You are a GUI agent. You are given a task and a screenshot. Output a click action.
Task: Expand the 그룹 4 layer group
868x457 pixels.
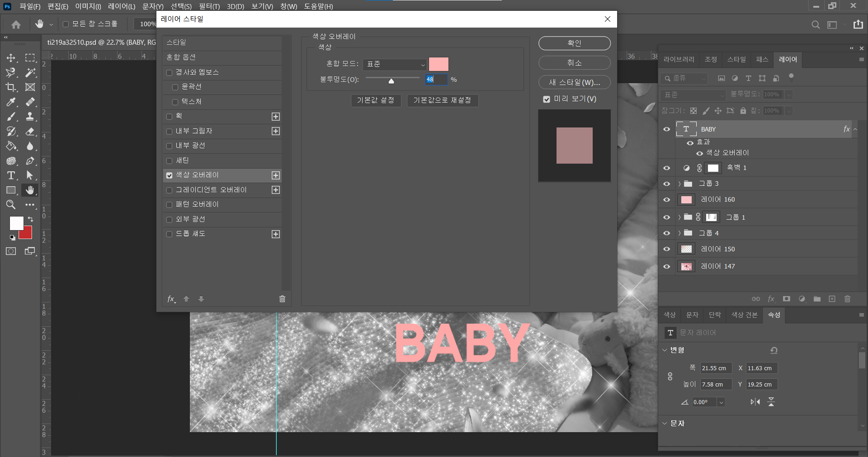pyautogui.click(x=679, y=233)
